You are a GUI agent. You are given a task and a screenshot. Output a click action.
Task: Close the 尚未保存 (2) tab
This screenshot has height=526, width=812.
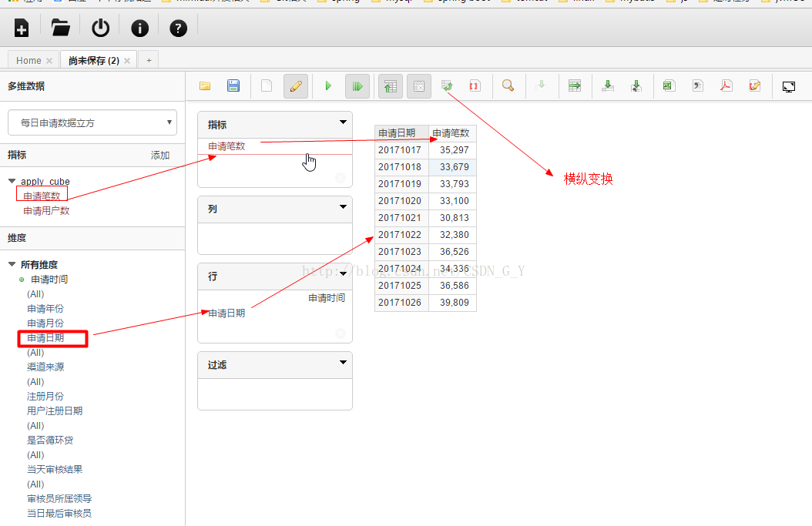[x=127, y=61]
